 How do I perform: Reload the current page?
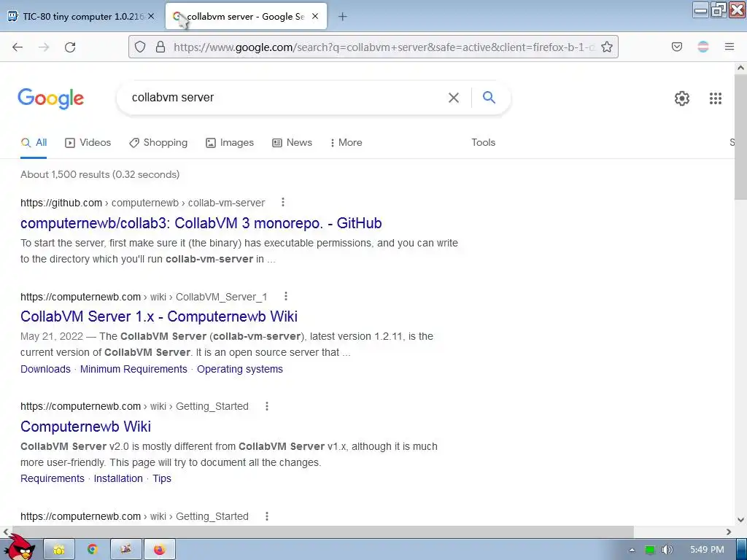coord(70,47)
